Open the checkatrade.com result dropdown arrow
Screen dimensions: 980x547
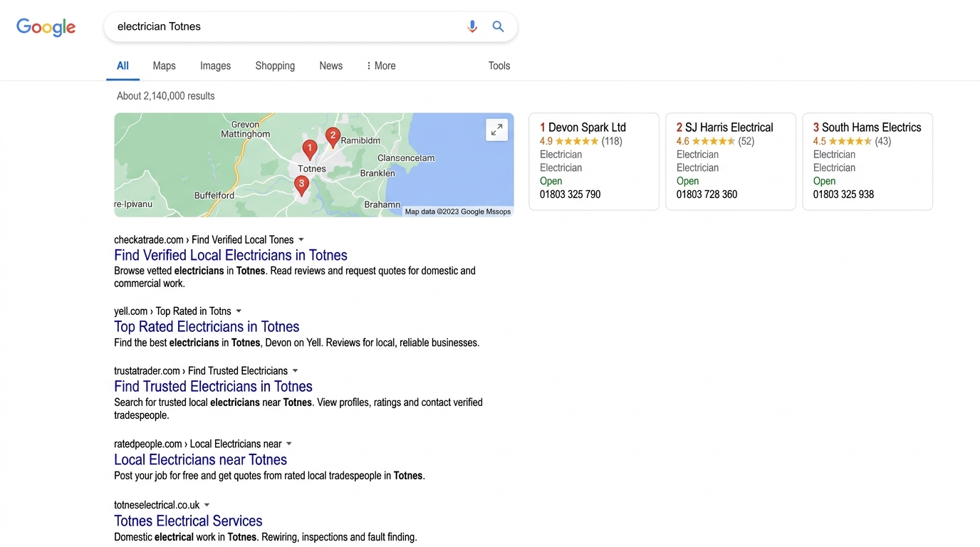tap(301, 240)
